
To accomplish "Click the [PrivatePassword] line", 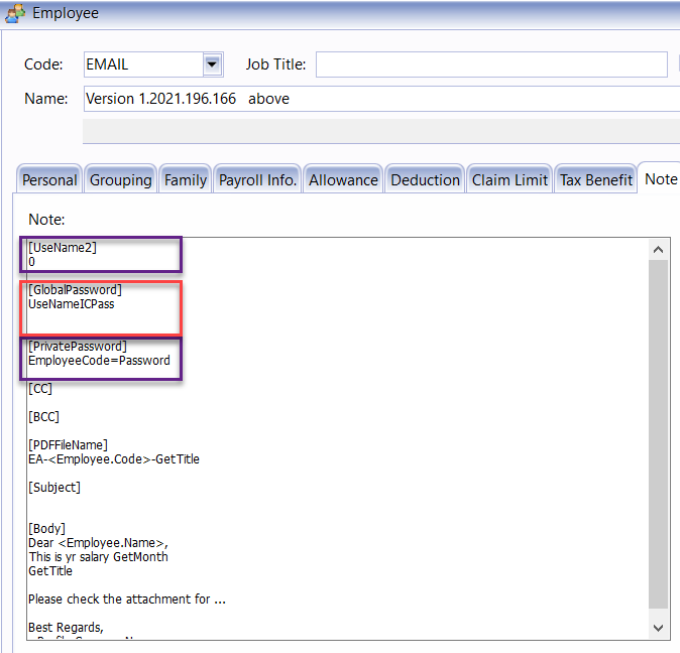I will click(77, 346).
